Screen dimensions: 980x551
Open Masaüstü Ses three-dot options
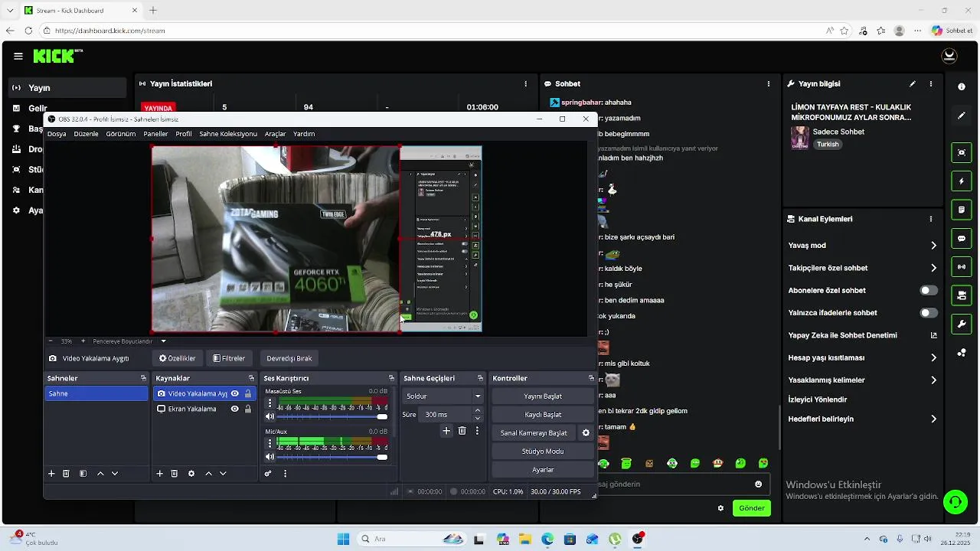click(x=269, y=403)
